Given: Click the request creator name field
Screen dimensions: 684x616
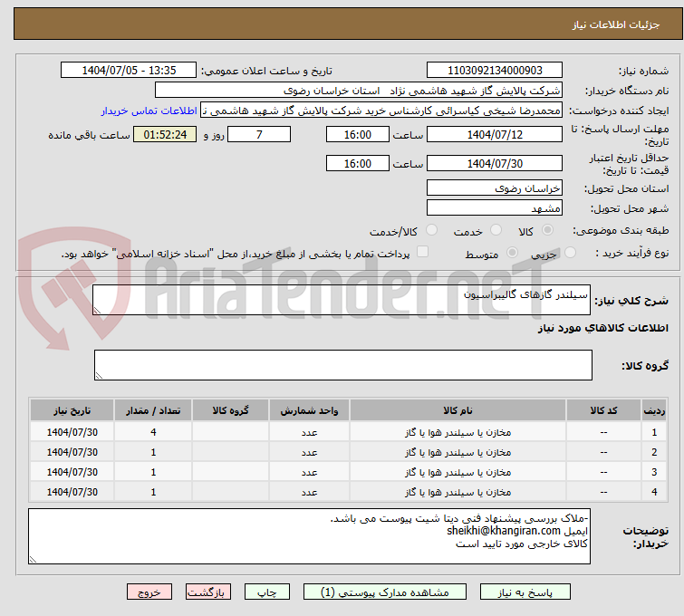Looking at the screenshot, I should point(381,111).
